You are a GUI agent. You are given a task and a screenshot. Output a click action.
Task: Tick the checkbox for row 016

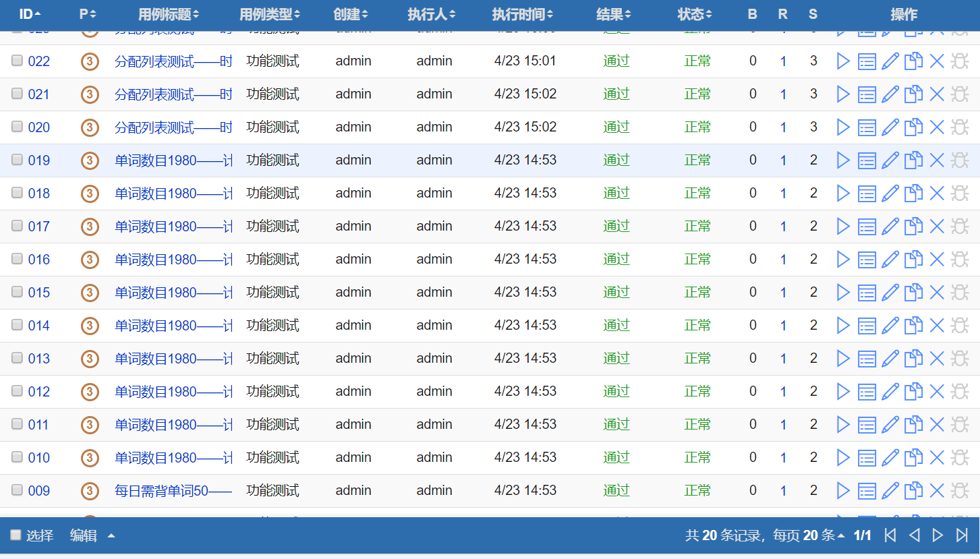(18, 259)
